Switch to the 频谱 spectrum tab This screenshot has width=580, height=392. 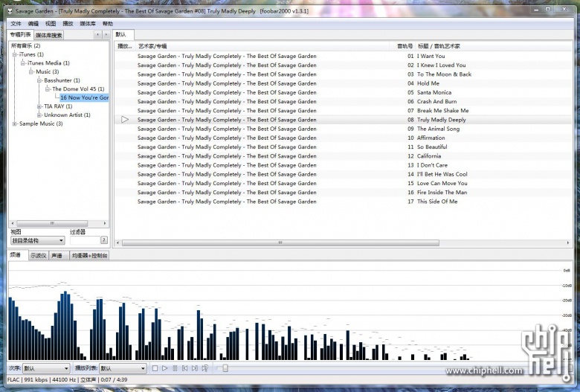(x=17, y=255)
